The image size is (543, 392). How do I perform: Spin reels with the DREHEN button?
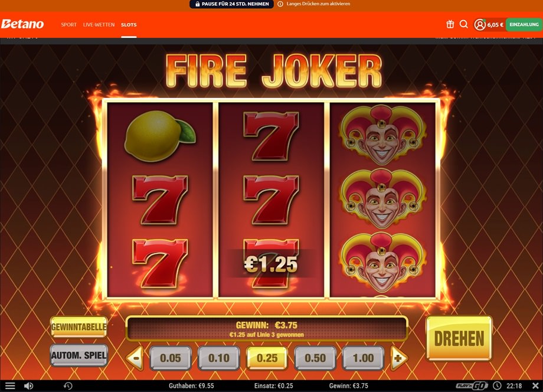click(x=459, y=338)
